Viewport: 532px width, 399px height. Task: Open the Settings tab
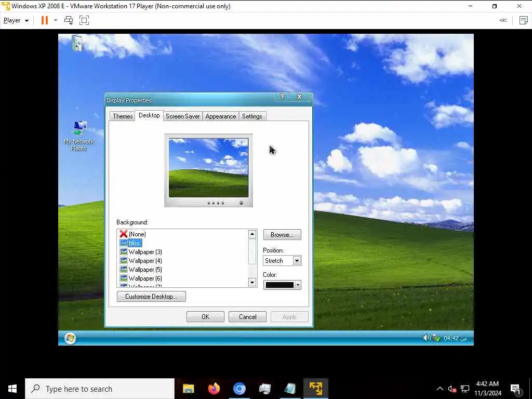point(252,116)
